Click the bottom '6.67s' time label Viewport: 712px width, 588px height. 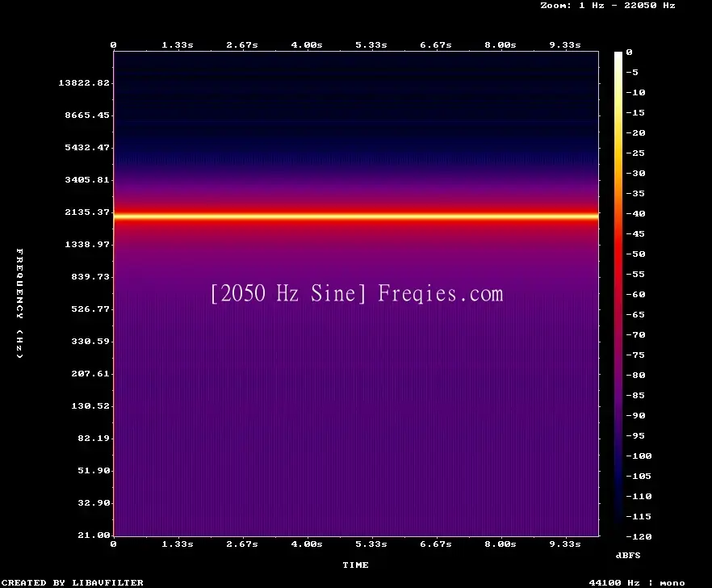pos(435,544)
